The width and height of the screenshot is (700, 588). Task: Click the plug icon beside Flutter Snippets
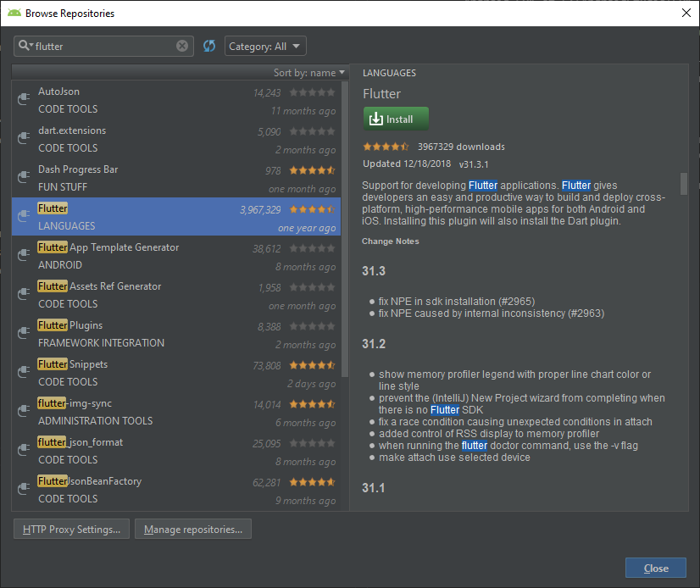tap(23, 372)
